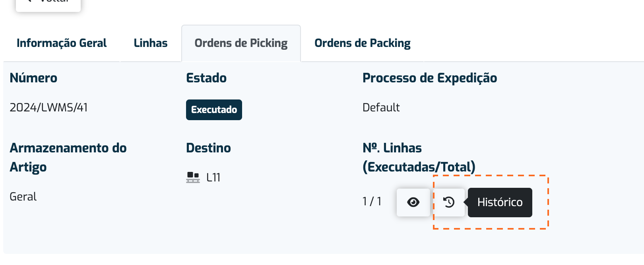This screenshot has width=644, height=265.
Task: Select the Ordens de Picking tab
Action: click(x=241, y=43)
